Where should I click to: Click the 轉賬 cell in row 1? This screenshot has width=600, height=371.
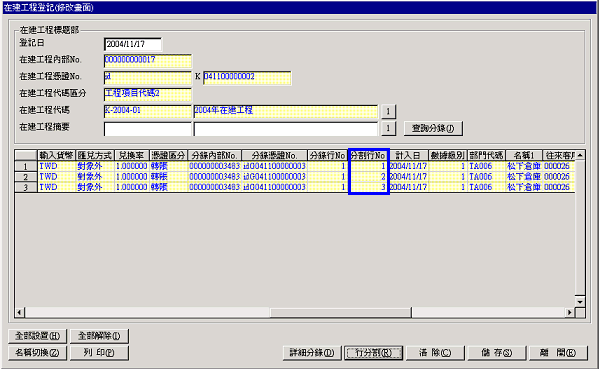click(x=168, y=166)
